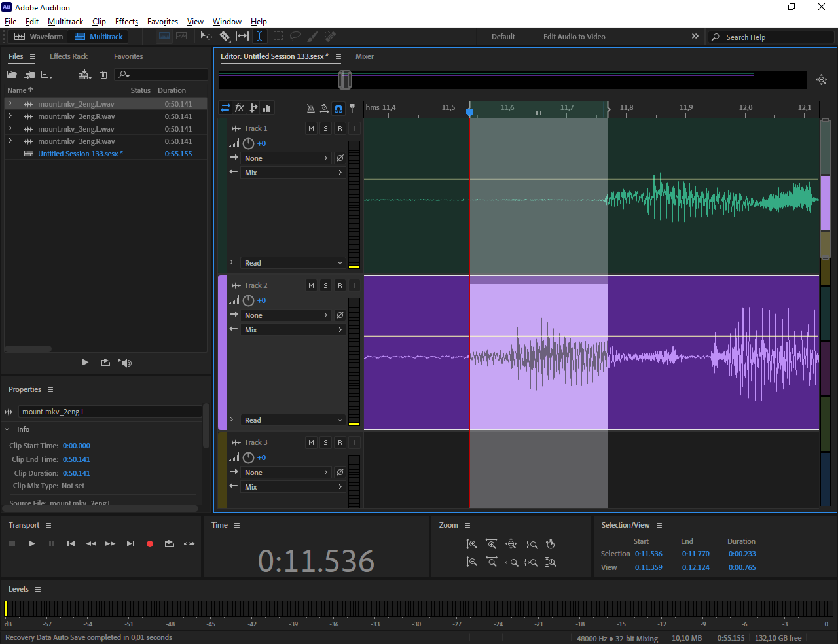Select the Move tool
Image resolution: width=838 pixels, height=644 pixels.
tap(206, 37)
